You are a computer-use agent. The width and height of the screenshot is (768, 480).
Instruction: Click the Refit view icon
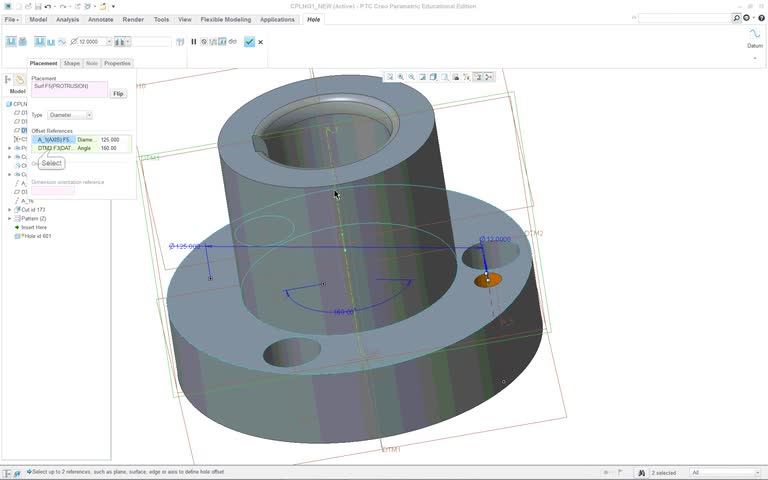pyautogui.click(x=389, y=77)
